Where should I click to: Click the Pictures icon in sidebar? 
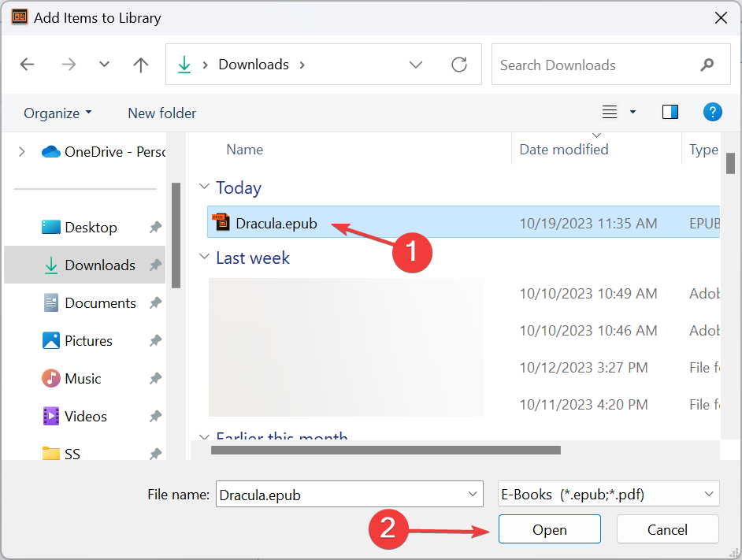50,340
